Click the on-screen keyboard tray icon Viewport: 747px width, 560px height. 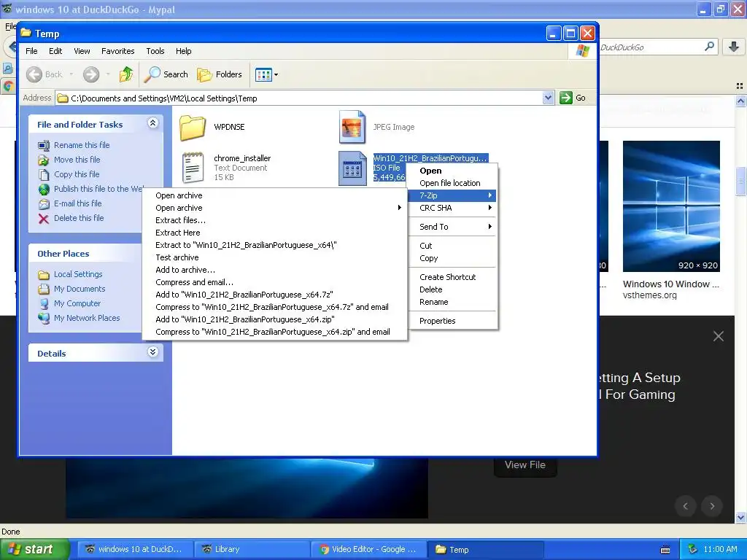pyautogui.click(x=665, y=550)
